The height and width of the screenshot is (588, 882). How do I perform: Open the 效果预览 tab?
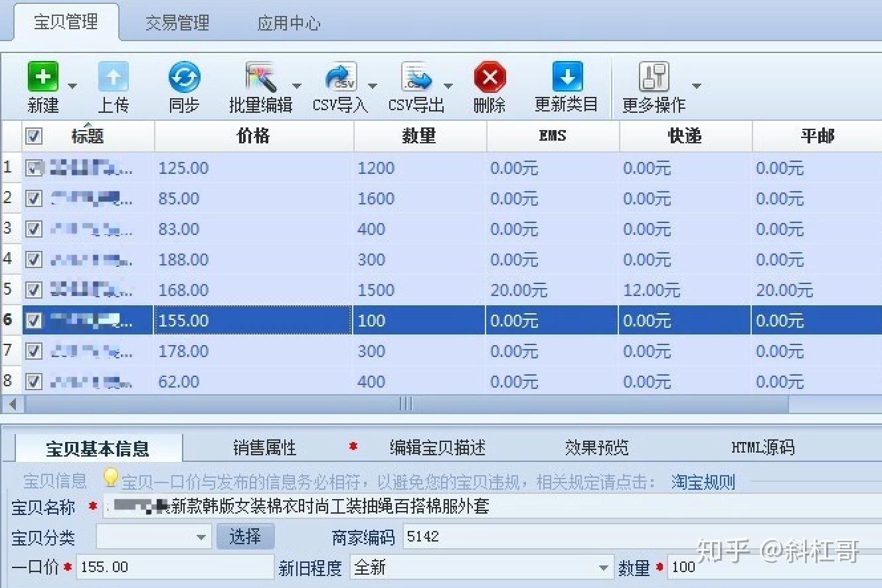tap(597, 447)
